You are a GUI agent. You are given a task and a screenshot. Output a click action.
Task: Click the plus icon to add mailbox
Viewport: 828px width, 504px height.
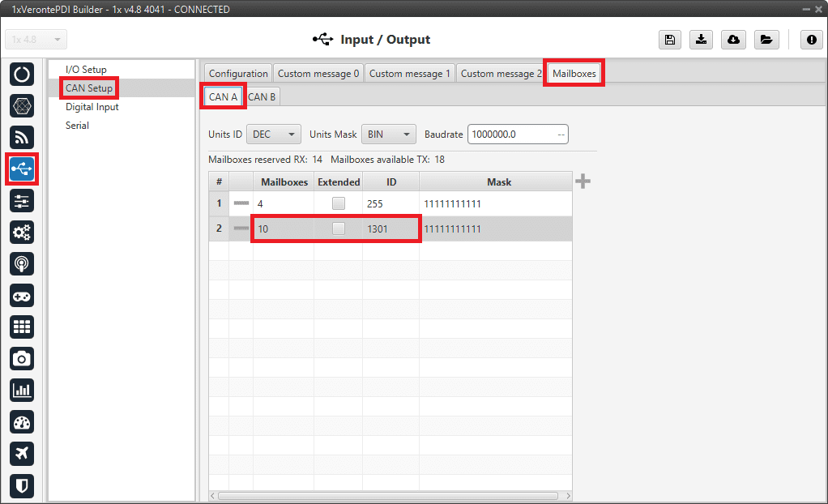tap(583, 182)
